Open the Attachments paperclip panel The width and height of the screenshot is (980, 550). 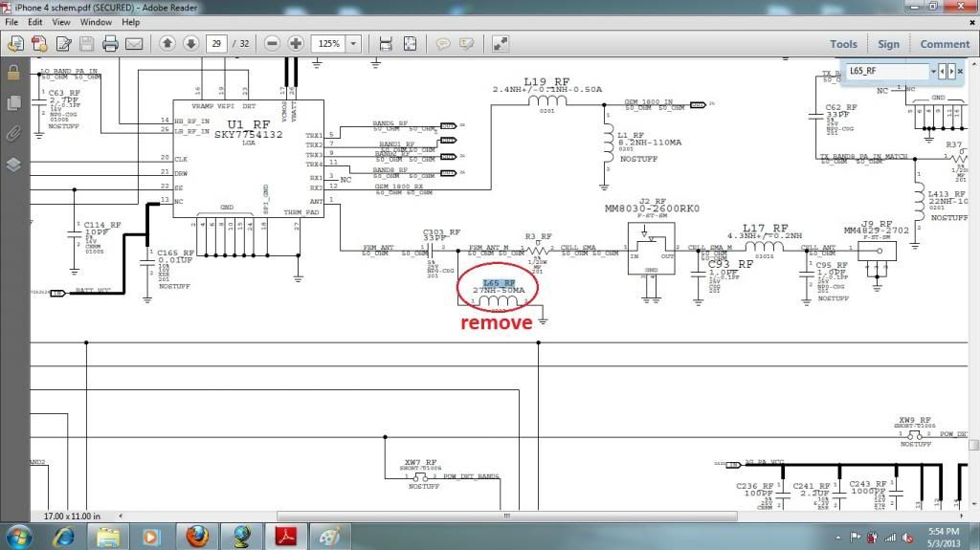[13, 133]
